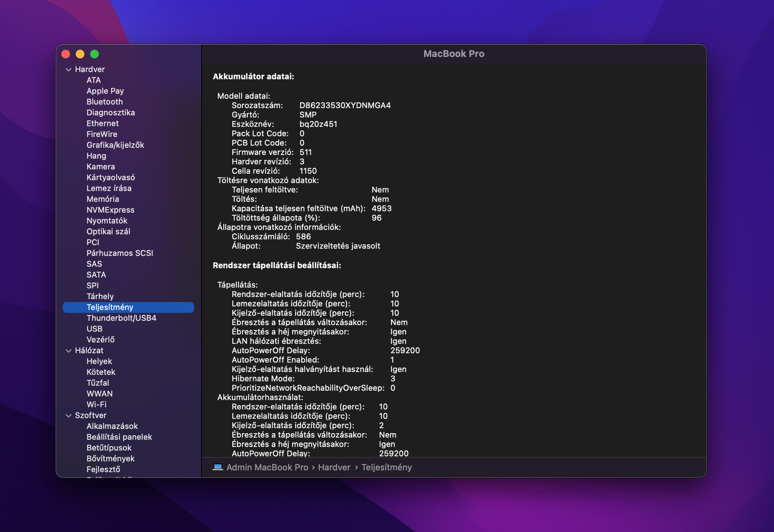Click the Hálózat group label
Image resolution: width=774 pixels, height=532 pixels.
coord(89,350)
